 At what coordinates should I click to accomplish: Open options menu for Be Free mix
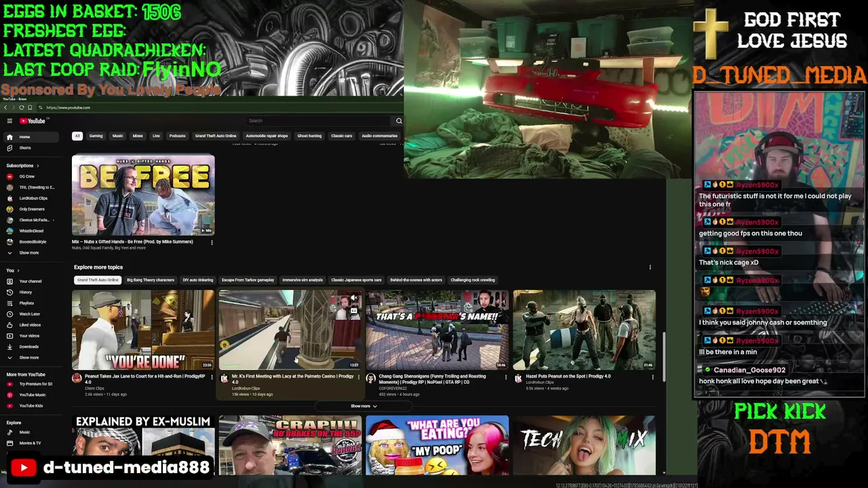pos(212,242)
